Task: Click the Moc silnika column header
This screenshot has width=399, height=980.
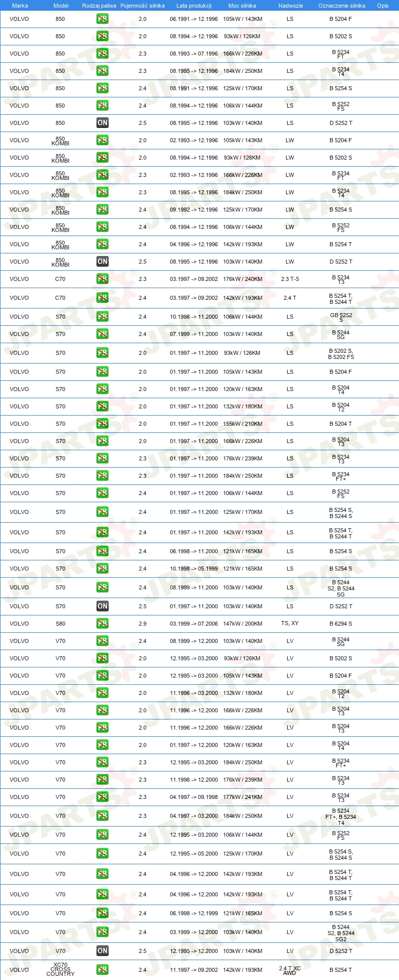Action: pyautogui.click(x=242, y=6)
